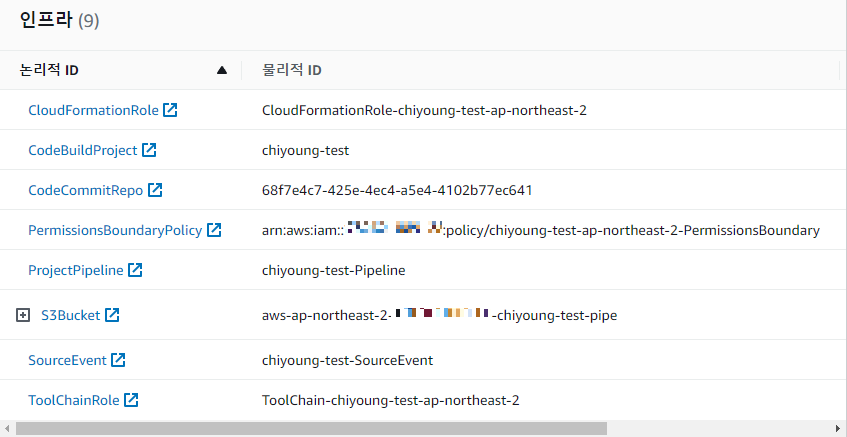Click the 인프라 (9) section heading
The height and width of the screenshot is (437, 847).
click(59, 21)
